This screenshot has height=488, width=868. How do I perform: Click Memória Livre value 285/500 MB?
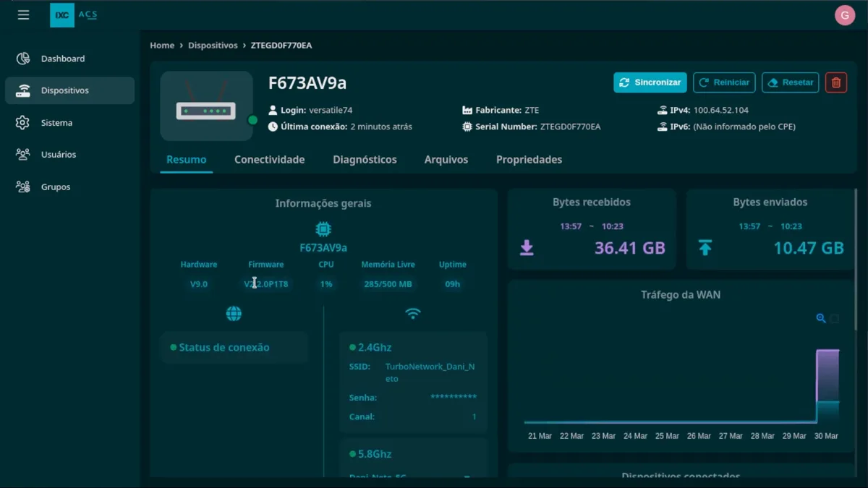(388, 284)
